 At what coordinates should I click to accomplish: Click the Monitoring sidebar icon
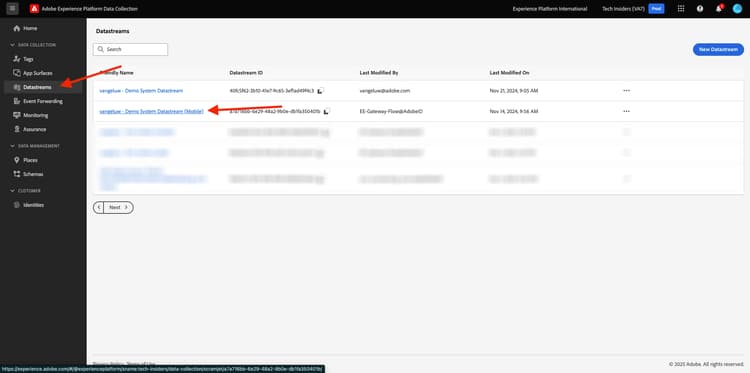[17, 115]
